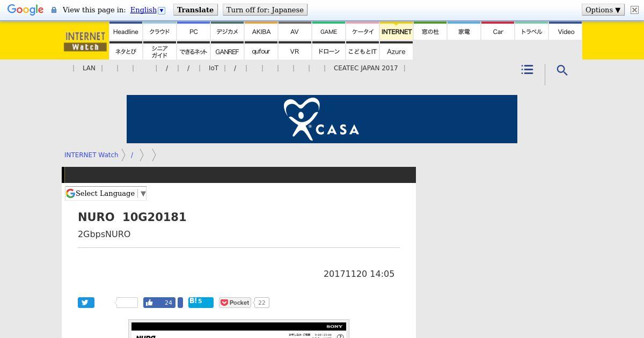Open the こどもとIT tab
Viewport: 644px width, 338px height.
click(x=363, y=51)
